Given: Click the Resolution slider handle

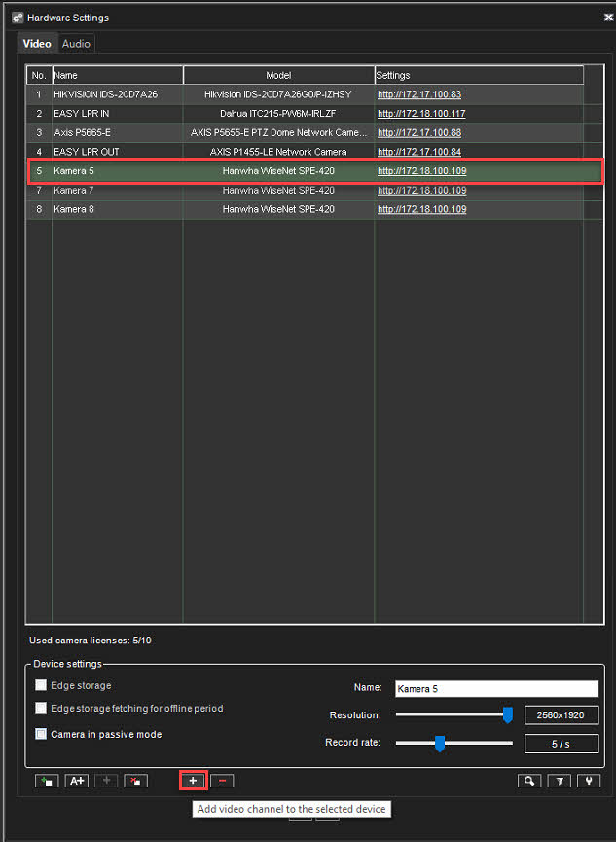Looking at the screenshot, I should pos(507,715).
